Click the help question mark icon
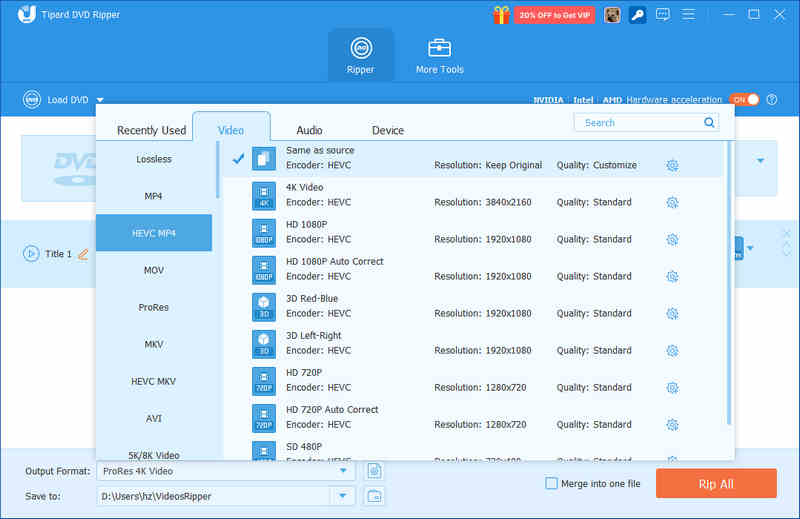800x519 pixels. coord(772,100)
